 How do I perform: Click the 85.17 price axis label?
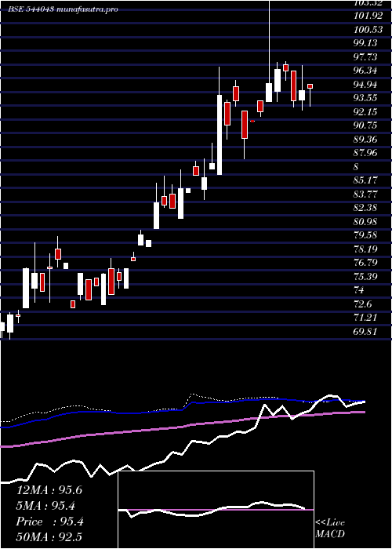pyautogui.click(x=365, y=180)
